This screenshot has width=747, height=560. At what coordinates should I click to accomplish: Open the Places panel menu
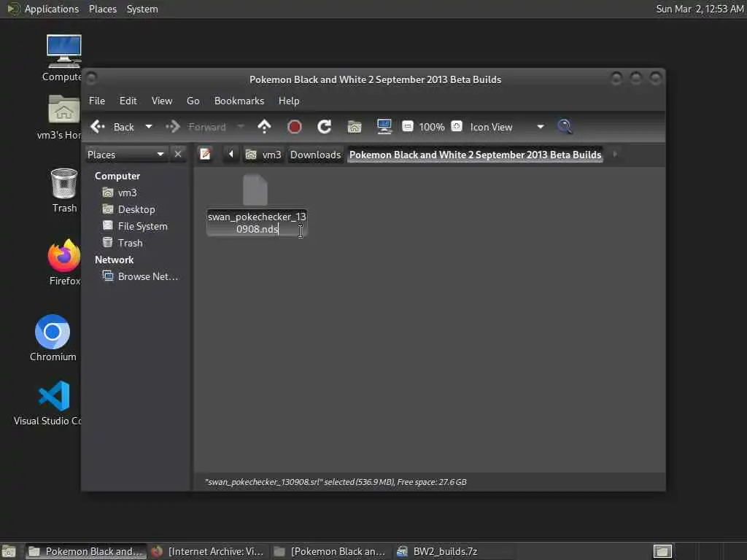(x=102, y=9)
